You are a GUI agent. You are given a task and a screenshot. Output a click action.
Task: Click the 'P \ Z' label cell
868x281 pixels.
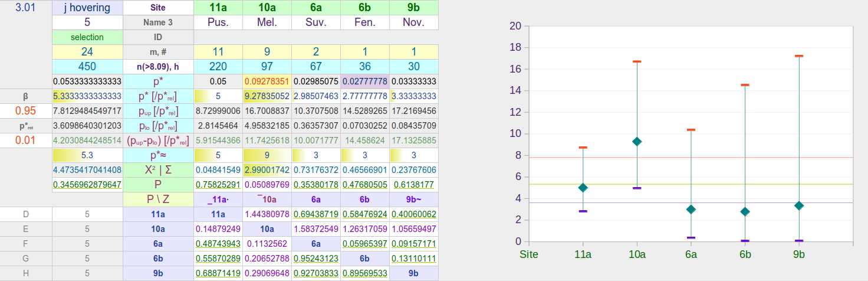pyautogui.click(x=158, y=200)
